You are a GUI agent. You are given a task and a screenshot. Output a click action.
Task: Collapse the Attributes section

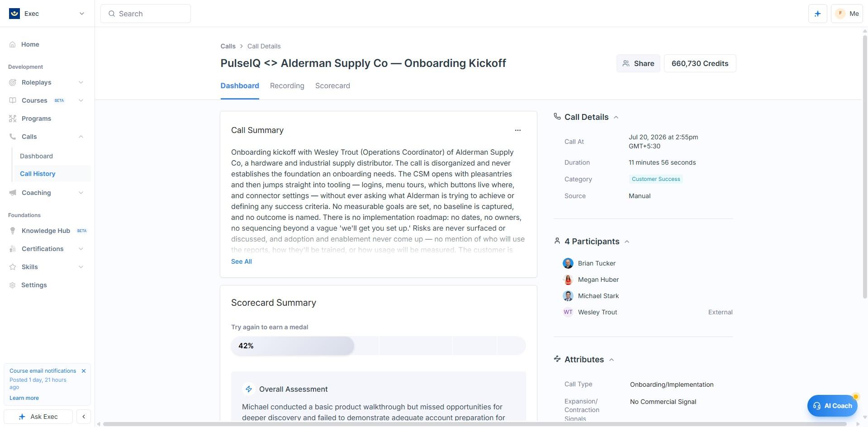click(x=612, y=360)
